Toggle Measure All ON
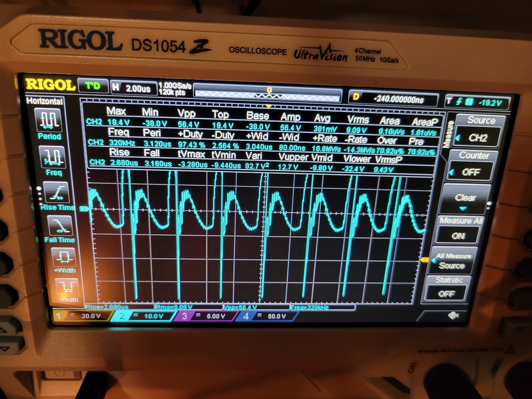Viewport: 532px width, 399px height. pyautogui.click(x=458, y=236)
